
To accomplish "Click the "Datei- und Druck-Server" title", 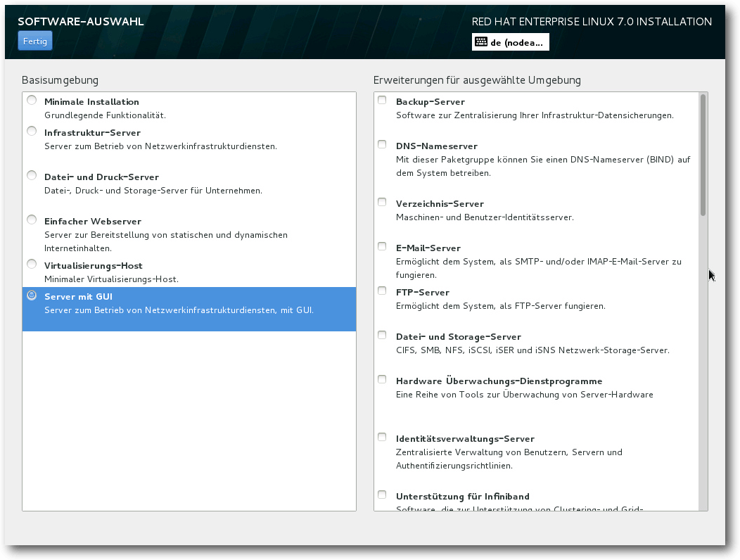I will [101, 177].
